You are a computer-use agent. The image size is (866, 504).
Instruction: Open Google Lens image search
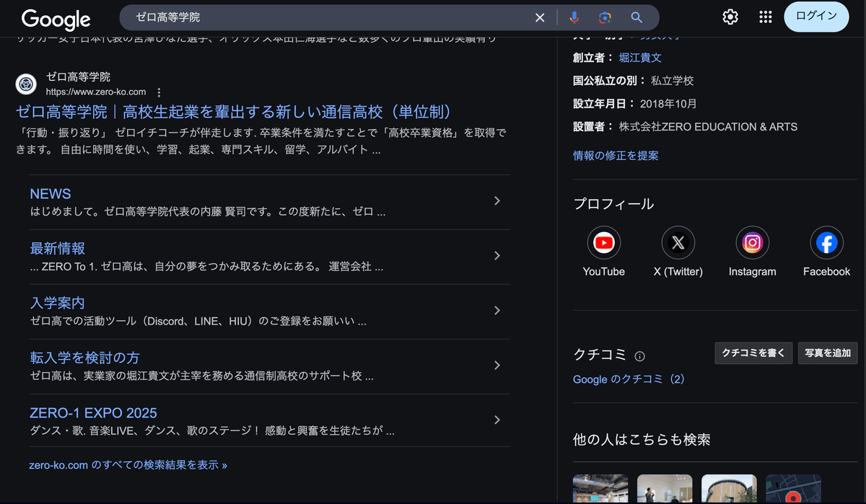(605, 17)
